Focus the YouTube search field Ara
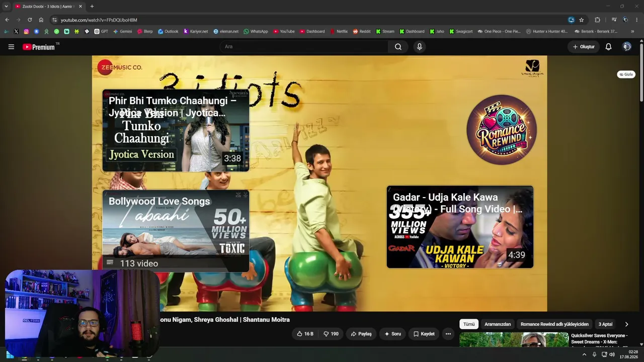644x362 pixels. pos(304,47)
